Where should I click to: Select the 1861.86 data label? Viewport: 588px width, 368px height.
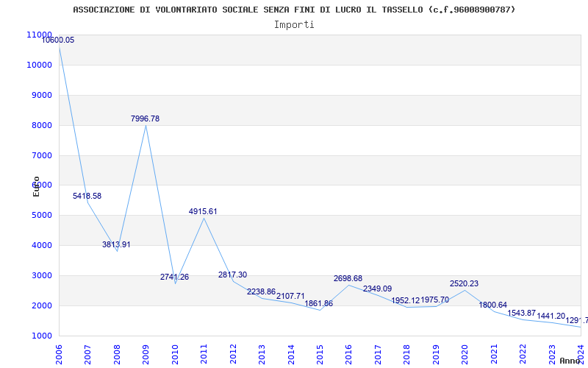[319, 303]
